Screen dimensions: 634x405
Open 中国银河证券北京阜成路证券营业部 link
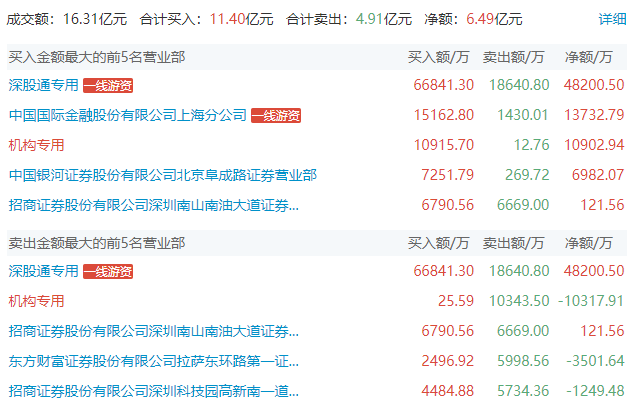(x=163, y=175)
